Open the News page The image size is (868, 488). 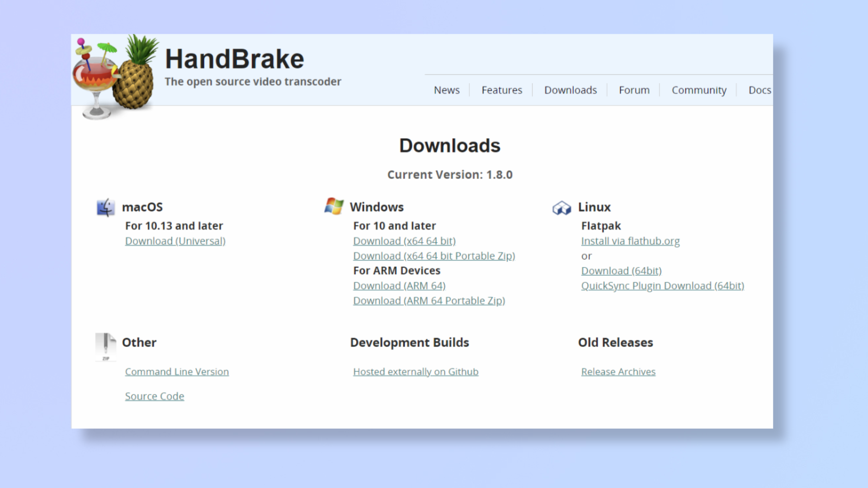(x=447, y=90)
